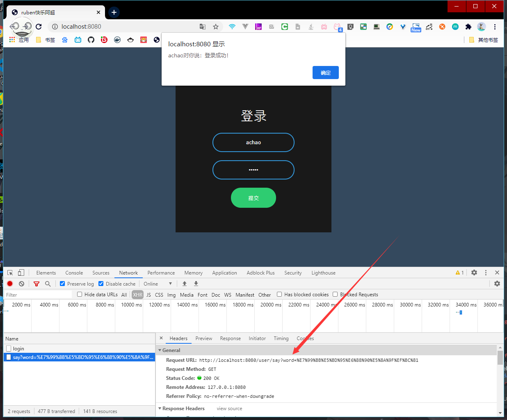This screenshot has width=507, height=420.
Task: Collapse the Response Headers section
Action: 160,409
